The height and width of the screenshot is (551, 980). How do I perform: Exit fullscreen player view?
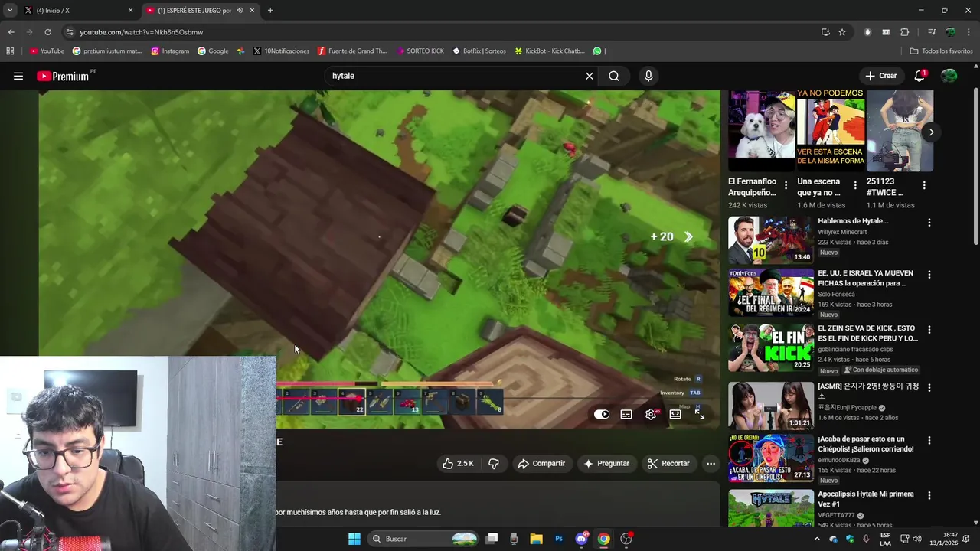click(x=700, y=414)
